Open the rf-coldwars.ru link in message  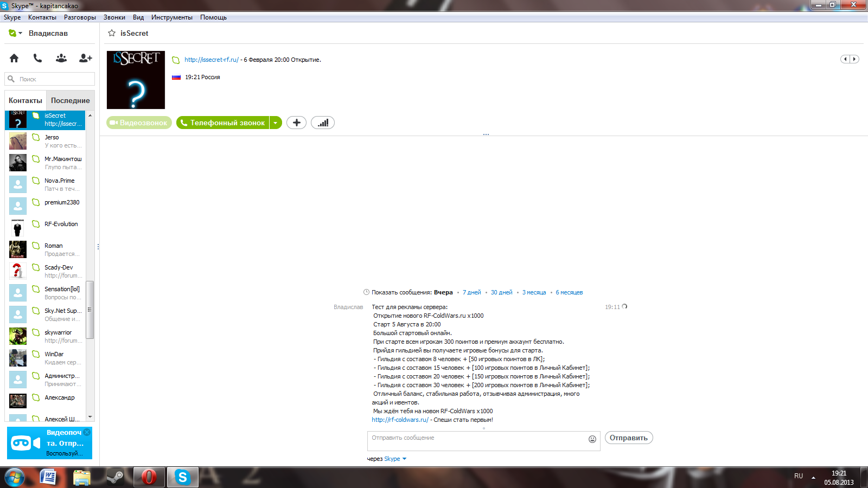point(400,420)
